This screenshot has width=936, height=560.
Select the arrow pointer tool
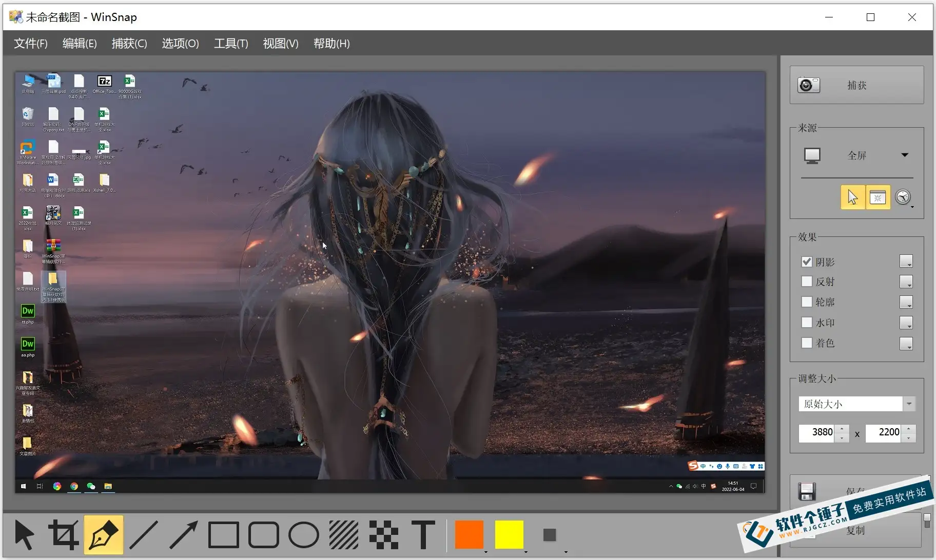point(24,535)
